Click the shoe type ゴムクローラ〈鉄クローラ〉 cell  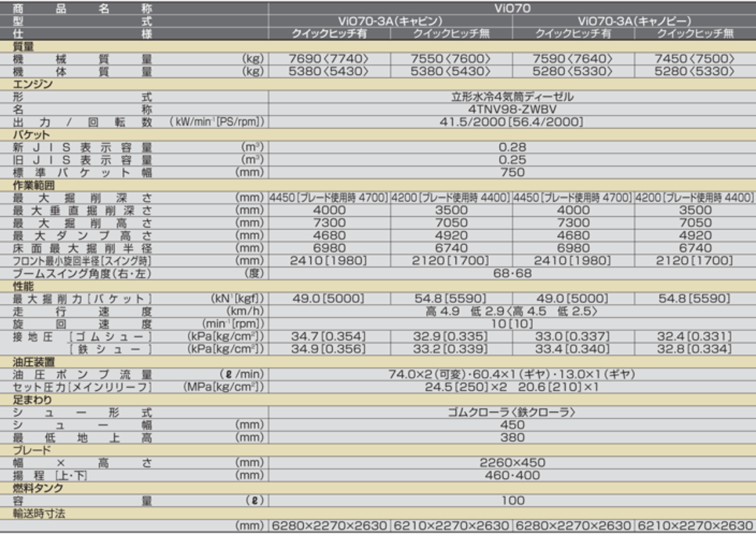click(x=512, y=412)
